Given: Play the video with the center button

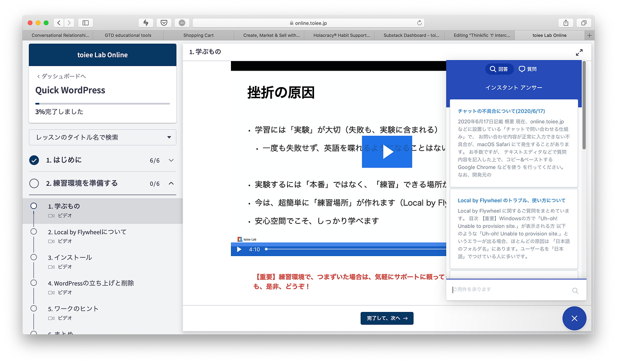Looking at the screenshot, I should click(387, 152).
